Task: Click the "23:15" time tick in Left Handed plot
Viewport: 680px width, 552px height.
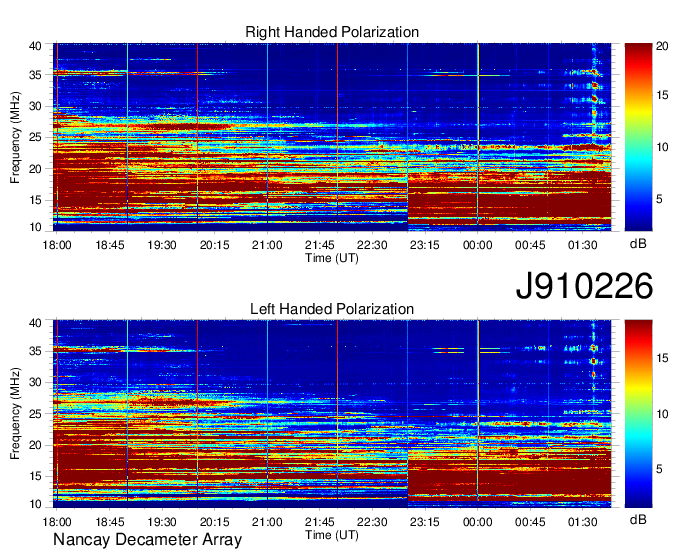Action: pos(425,522)
